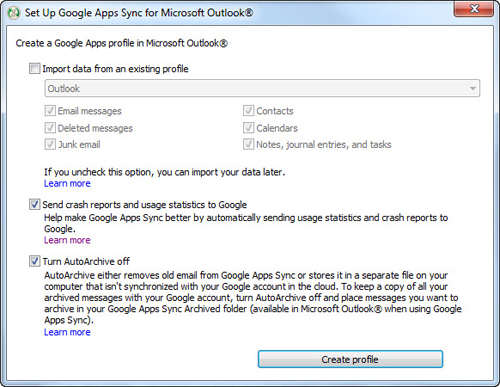Toggle the Junk email checkbox

(x=50, y=144)
